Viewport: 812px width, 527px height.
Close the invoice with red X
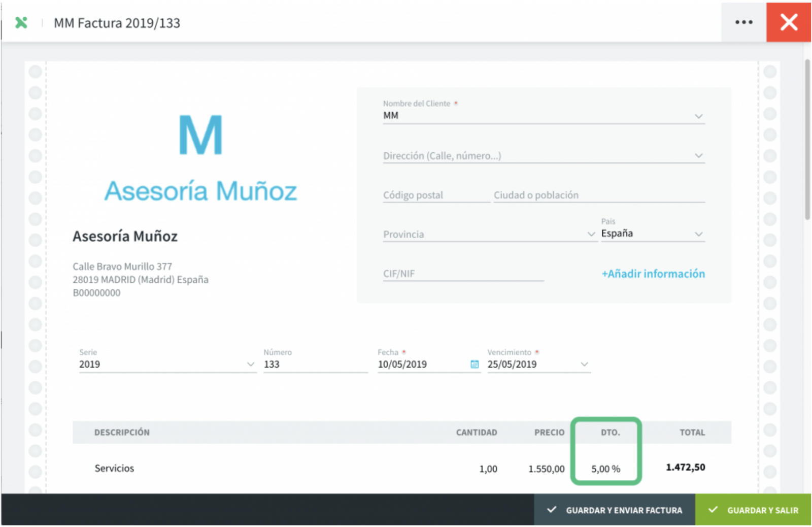pos(789,22)
